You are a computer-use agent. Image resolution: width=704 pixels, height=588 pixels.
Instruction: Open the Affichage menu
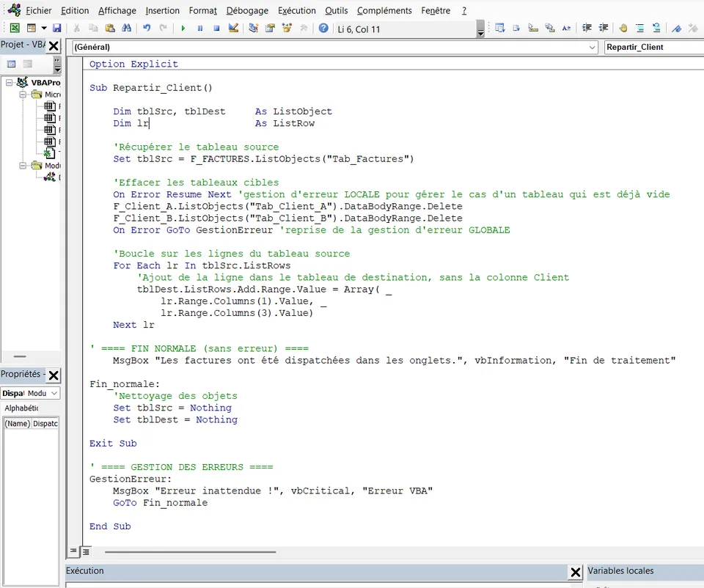coord(117,10)
